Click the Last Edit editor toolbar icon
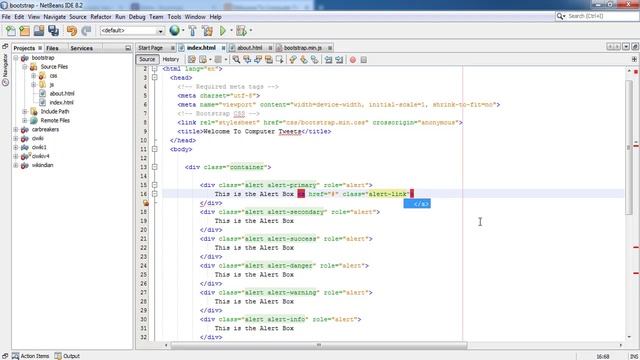The width and height of the screenshot is (640, 360). coord(191,60)
